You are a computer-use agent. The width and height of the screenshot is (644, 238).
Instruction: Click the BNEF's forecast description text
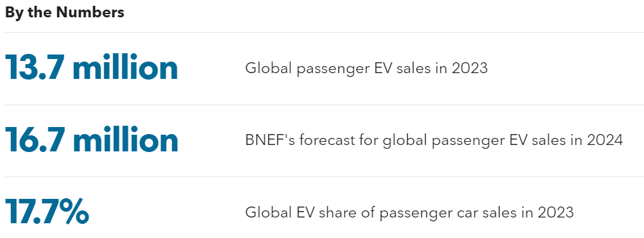(434, 140)
